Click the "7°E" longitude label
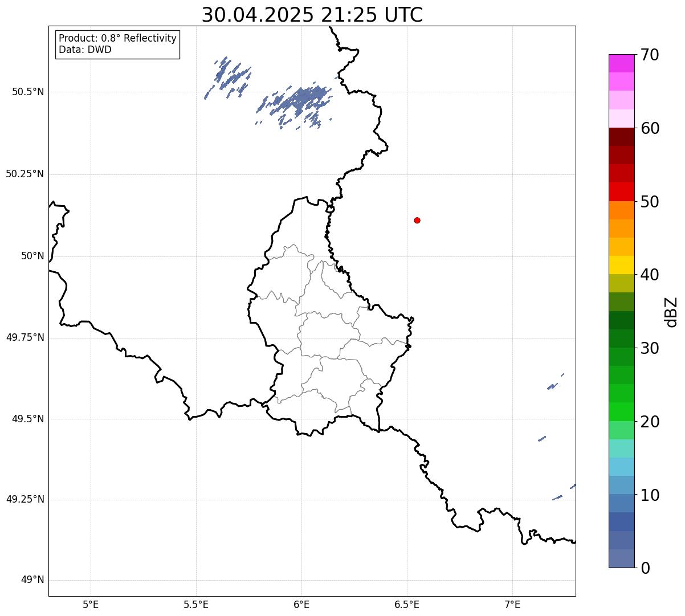The height and width of the screenshot is (616, 685). [512, 605]
